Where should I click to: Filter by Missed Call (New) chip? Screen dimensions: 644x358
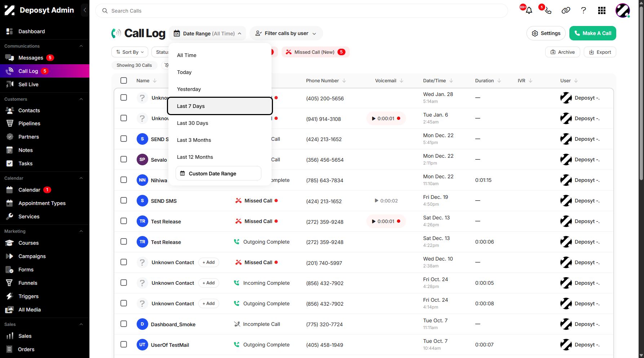point(316,52)
